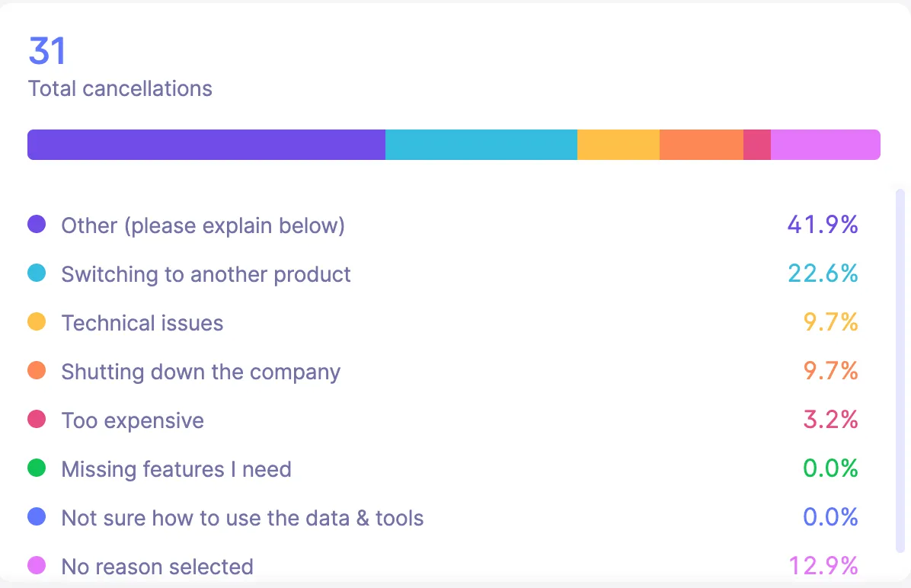Click the blue dot for Not sure how to use
Viewport: 911px width, 588px height.
click(37, 517)
